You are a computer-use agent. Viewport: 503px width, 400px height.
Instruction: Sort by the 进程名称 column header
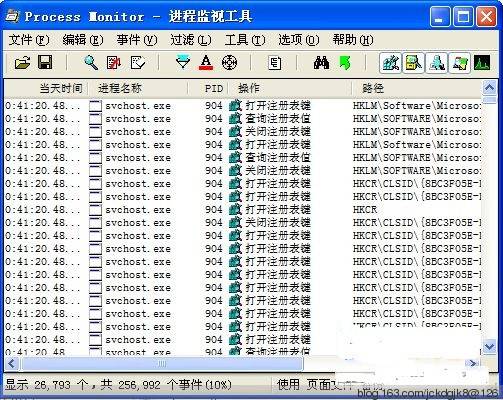coord(138,89)
